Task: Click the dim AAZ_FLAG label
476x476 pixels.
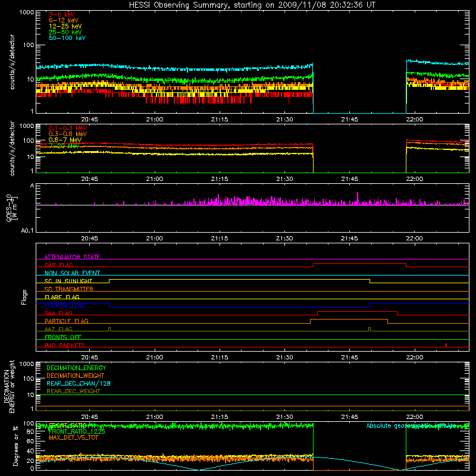Action: pos(58,329)
